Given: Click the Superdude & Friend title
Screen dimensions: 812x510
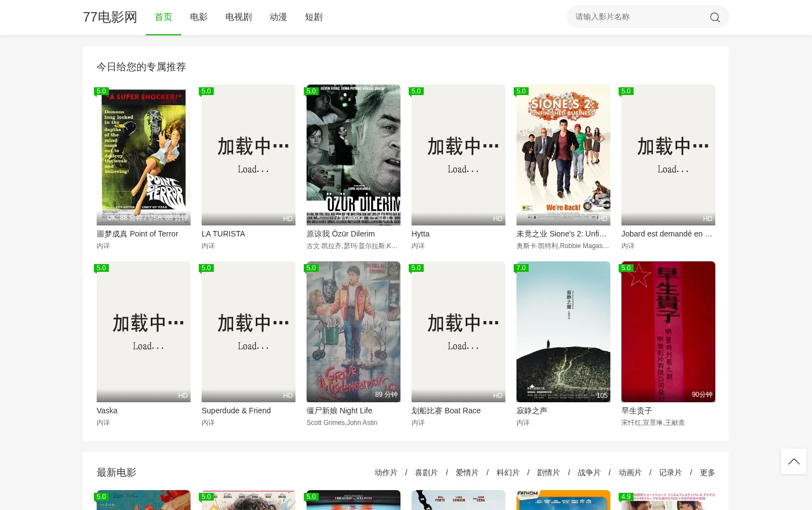Looking at the screenshot, I should [236, 411].
